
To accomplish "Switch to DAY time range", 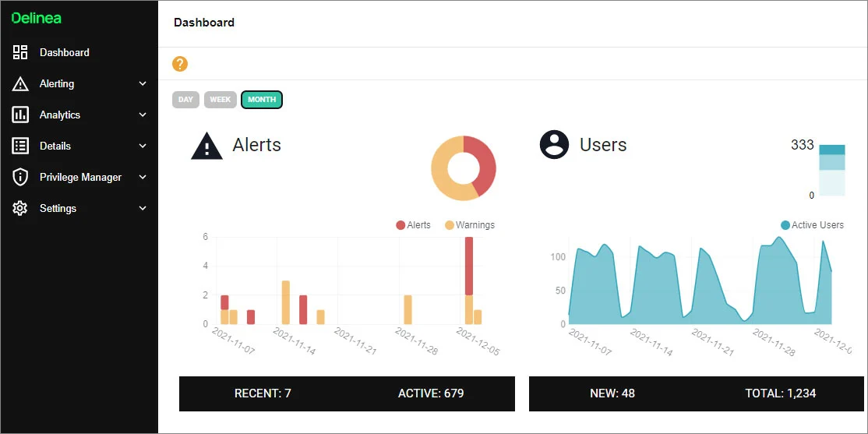I will coord(185,100).
